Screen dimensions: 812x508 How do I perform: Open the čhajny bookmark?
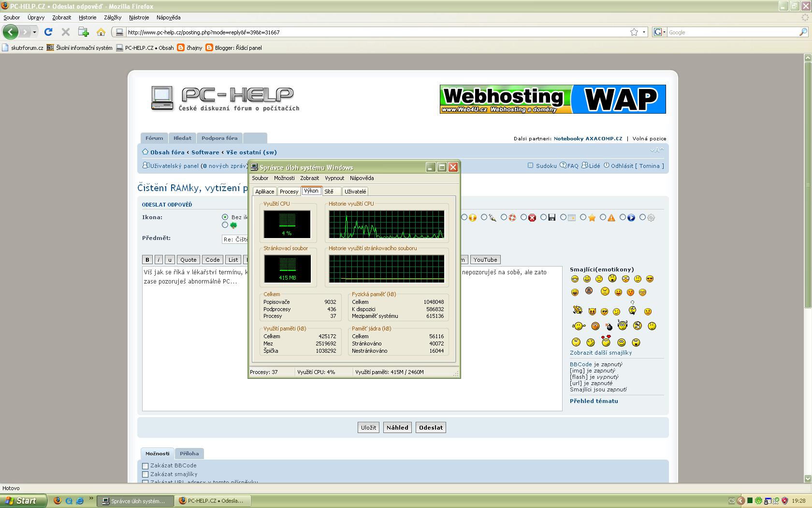point(189,48)
